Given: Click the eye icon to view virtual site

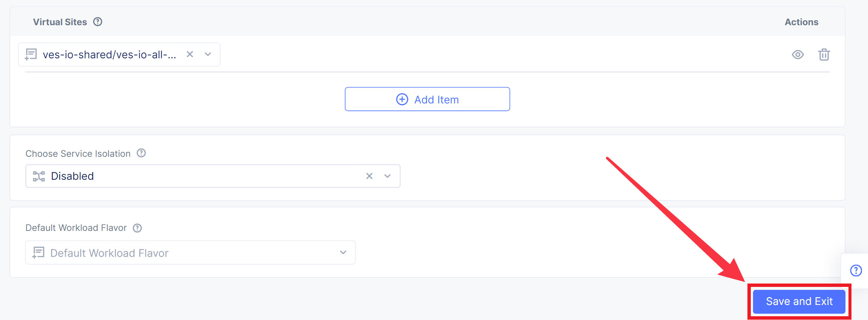Looking at the screenshot, I should tap(797, 55).
